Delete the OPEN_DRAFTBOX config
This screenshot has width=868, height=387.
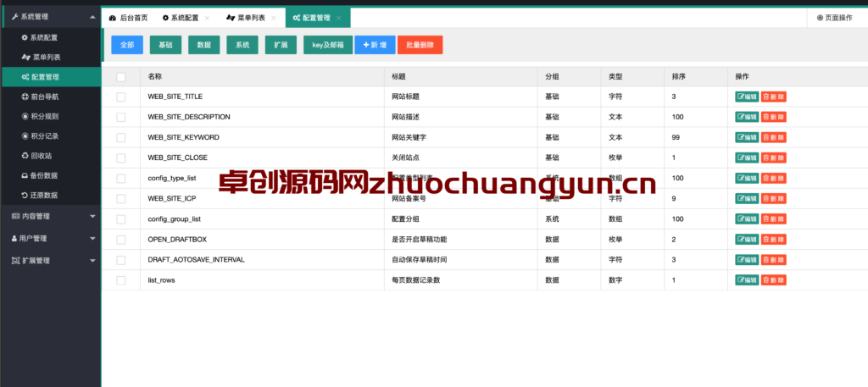[x=773, y=240]
